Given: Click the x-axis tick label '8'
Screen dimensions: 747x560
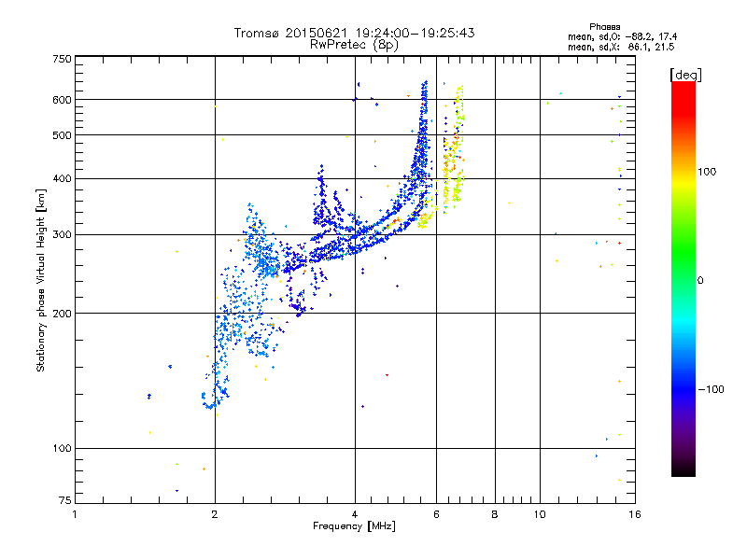Looking at the screenshot, I should point(495,514).
